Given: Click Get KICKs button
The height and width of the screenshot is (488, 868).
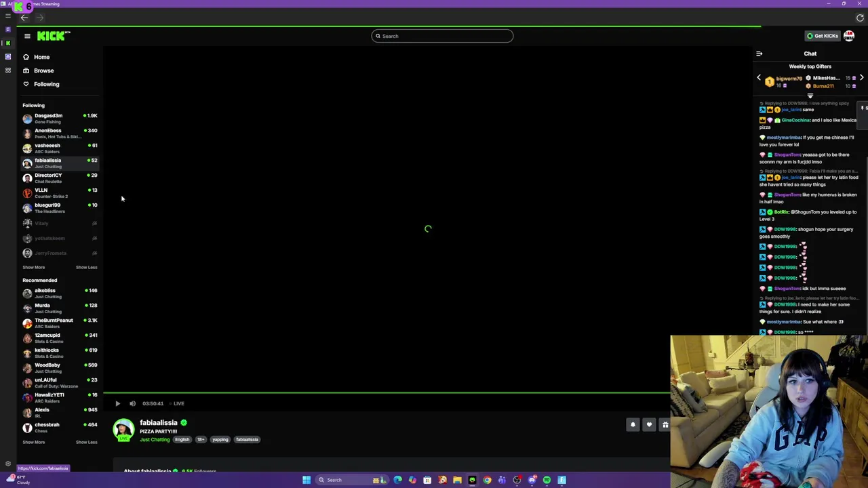Looking at the screenshot, I should pos(823,36).
